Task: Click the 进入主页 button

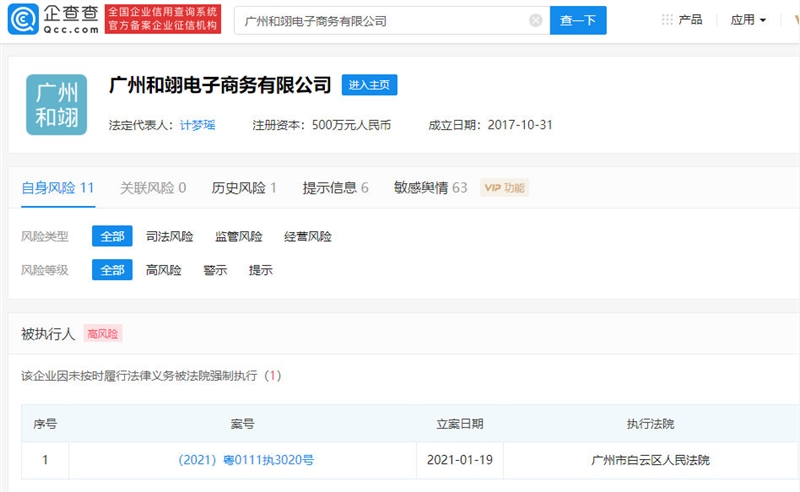Action: click(369, 86)
